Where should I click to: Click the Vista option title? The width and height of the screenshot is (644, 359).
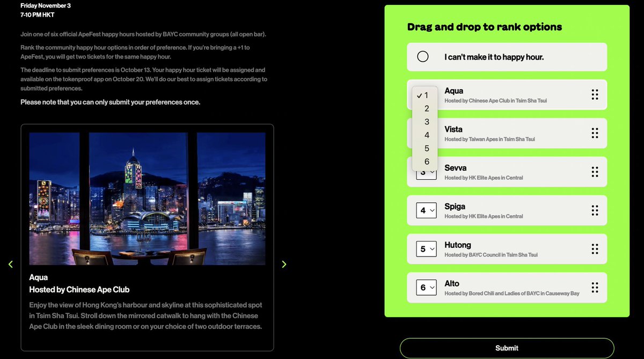453,129
